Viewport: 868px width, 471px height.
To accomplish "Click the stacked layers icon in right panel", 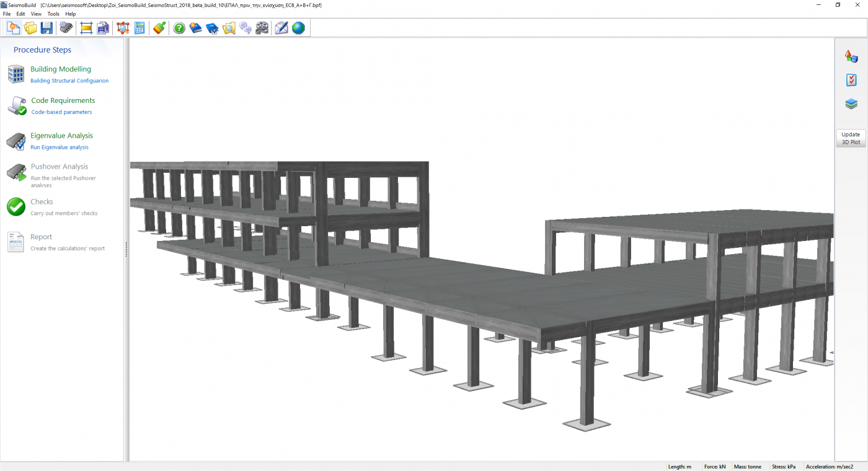I will pyautogui.click(x=851, y=104).
